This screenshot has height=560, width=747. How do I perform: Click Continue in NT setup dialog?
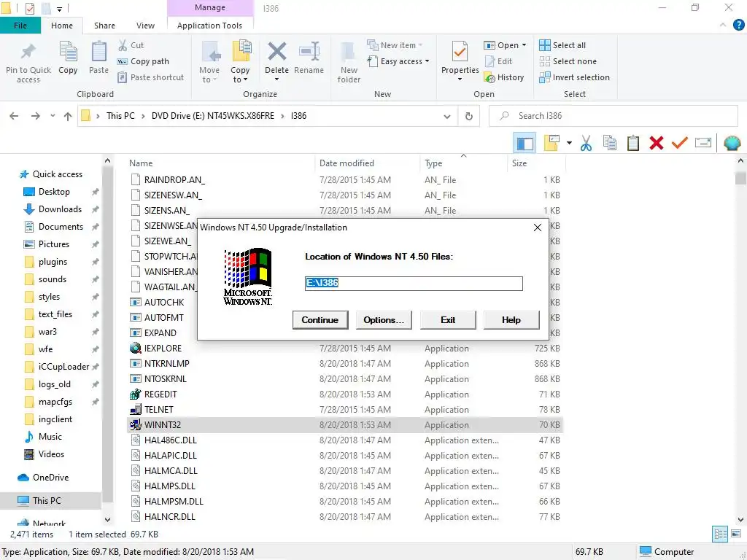point(320,320)
